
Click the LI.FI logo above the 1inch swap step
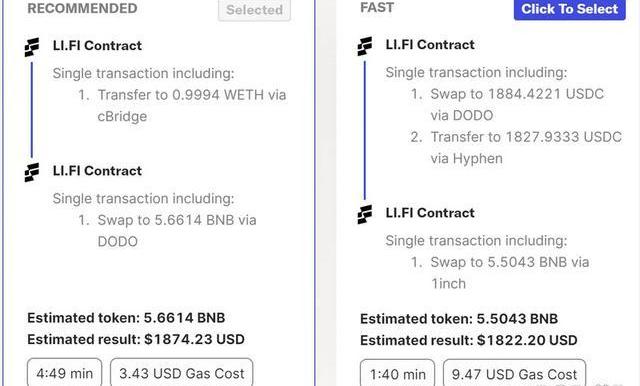(x=365, y=214)
